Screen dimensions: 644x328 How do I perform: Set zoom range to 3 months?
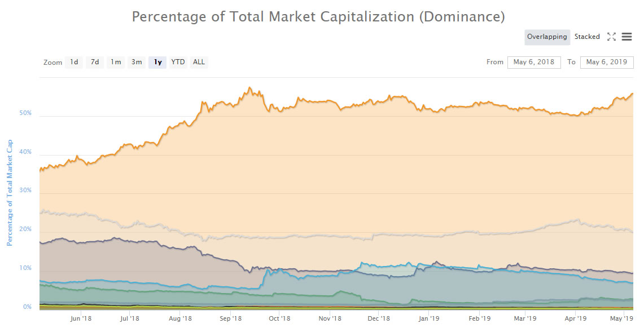(x=136, y=62)
